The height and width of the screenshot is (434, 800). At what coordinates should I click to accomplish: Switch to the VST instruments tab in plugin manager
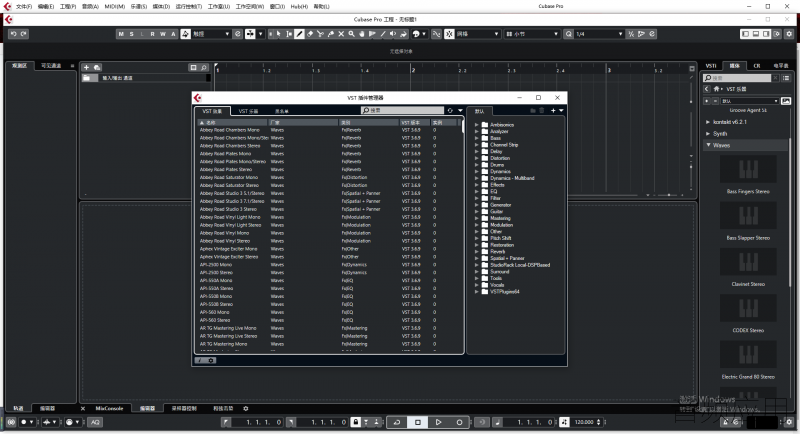pos(248,111)
